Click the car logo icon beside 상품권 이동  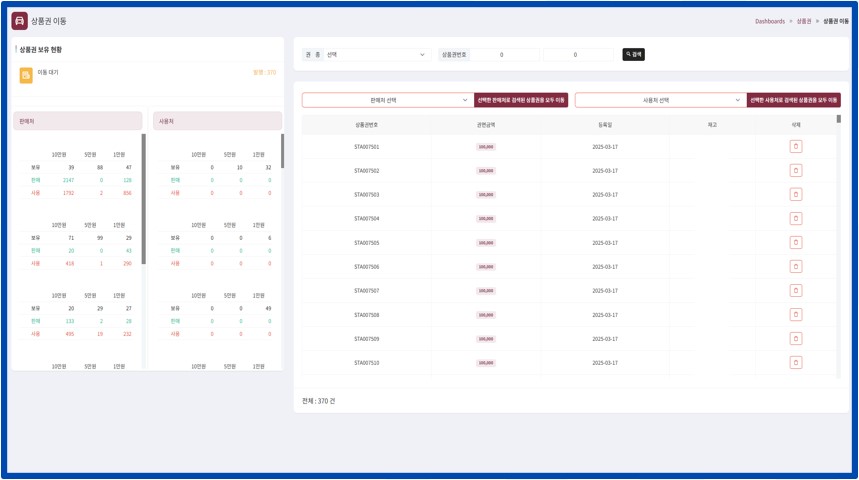tap(20, 20)
